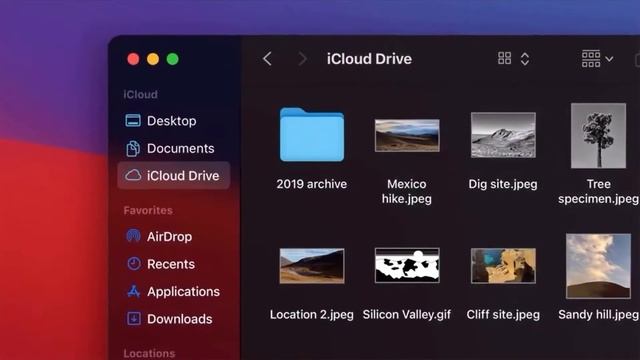Click the iCloud Drive cloud icon
This screenshot has height=360, width=640.
[x=133, y=176]
